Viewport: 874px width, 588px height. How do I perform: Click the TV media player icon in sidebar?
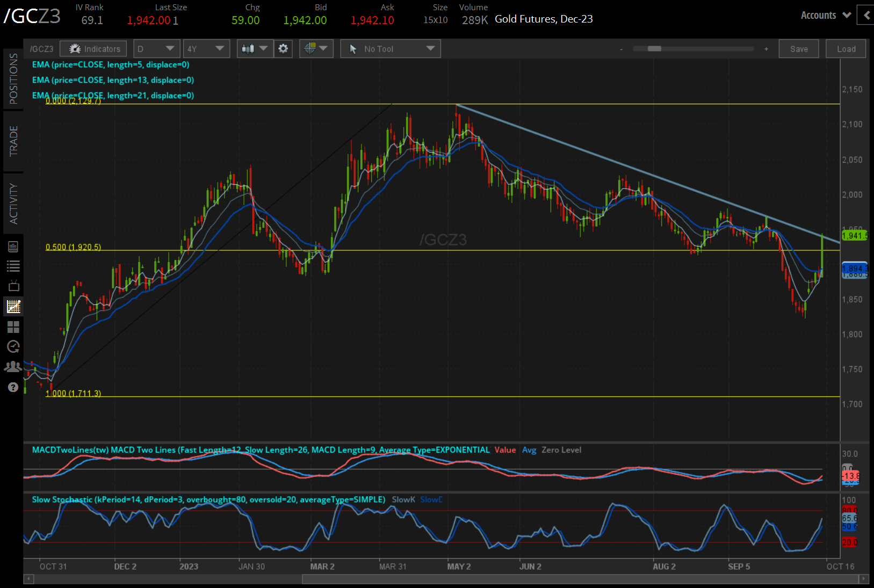[x=13, y=286]
